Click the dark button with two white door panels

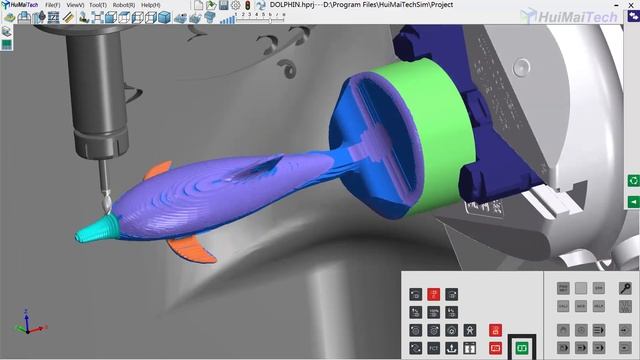pos(469,348)
